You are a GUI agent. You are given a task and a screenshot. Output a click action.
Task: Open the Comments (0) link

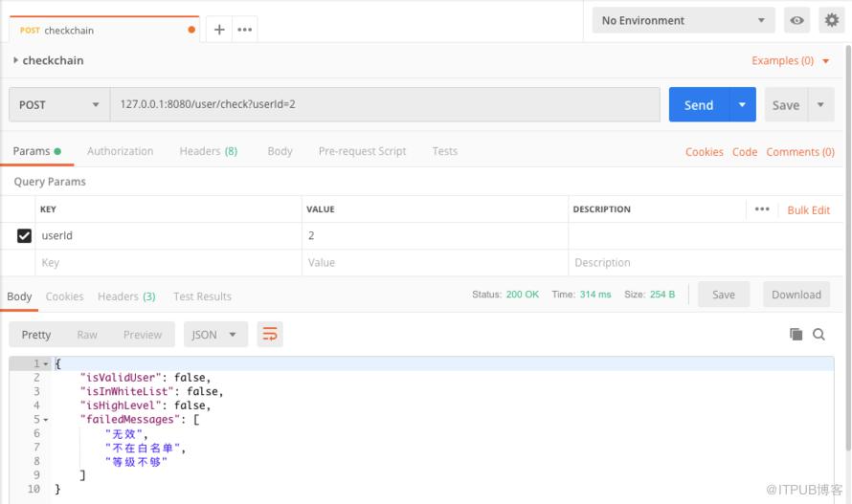800,151
